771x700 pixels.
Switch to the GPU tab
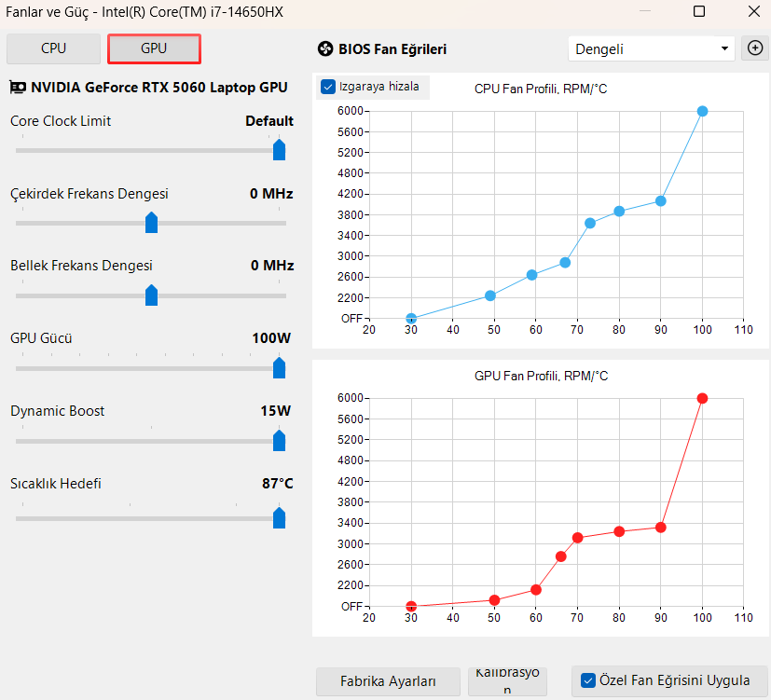tap(154, 48)
